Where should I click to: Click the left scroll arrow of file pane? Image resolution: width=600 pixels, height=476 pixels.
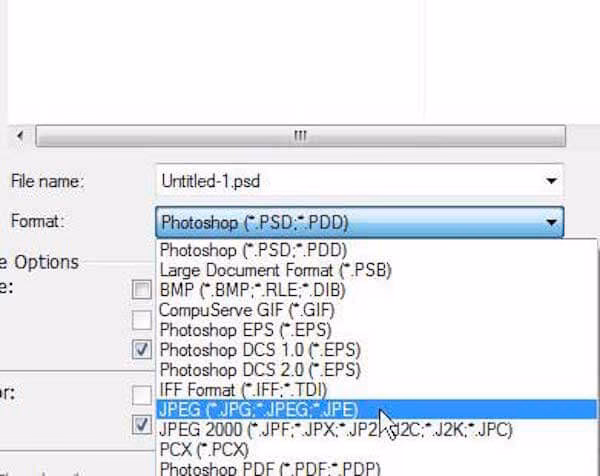pyautogui.click(x=20, y=135)
